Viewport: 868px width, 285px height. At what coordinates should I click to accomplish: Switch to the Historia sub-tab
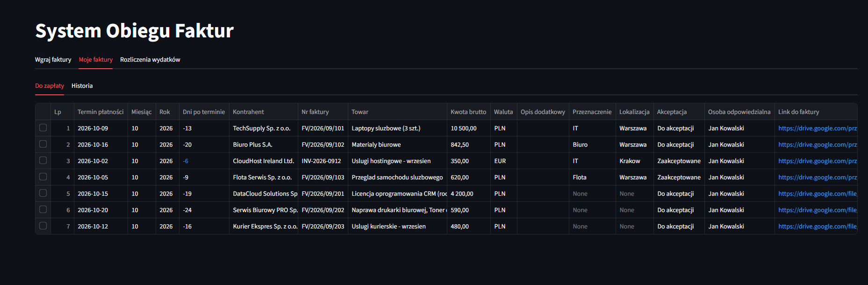coord(82,85)
